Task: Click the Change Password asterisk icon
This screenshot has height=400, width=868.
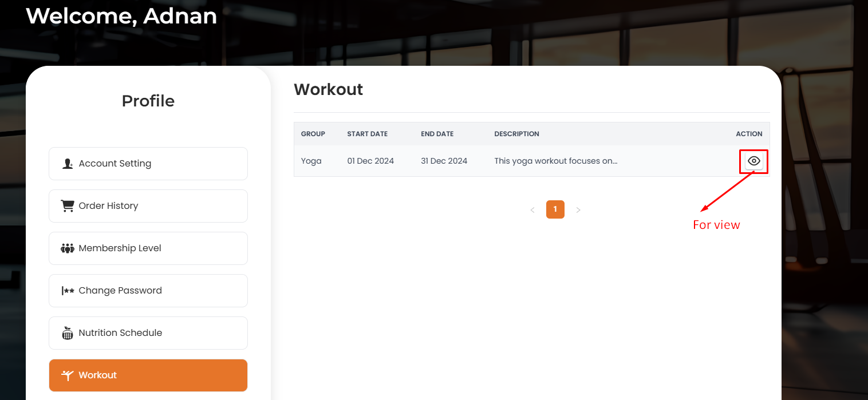Action: [68, 291]
